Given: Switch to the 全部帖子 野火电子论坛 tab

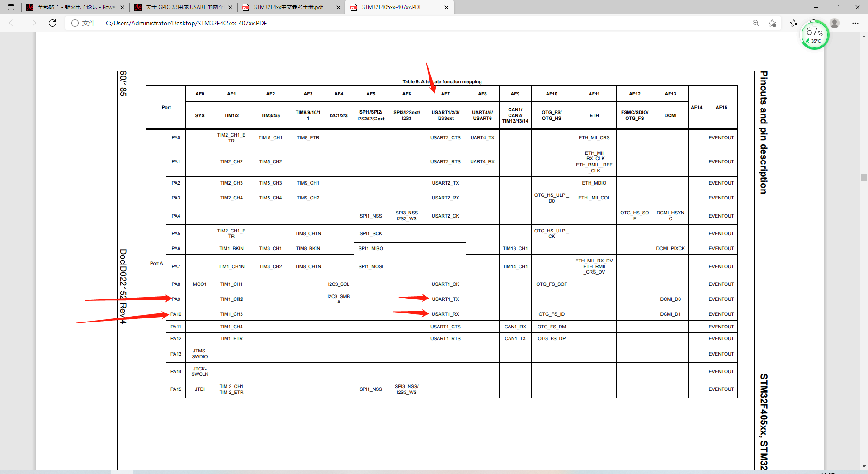Looking at the screenshot, I should coord(75,7).
